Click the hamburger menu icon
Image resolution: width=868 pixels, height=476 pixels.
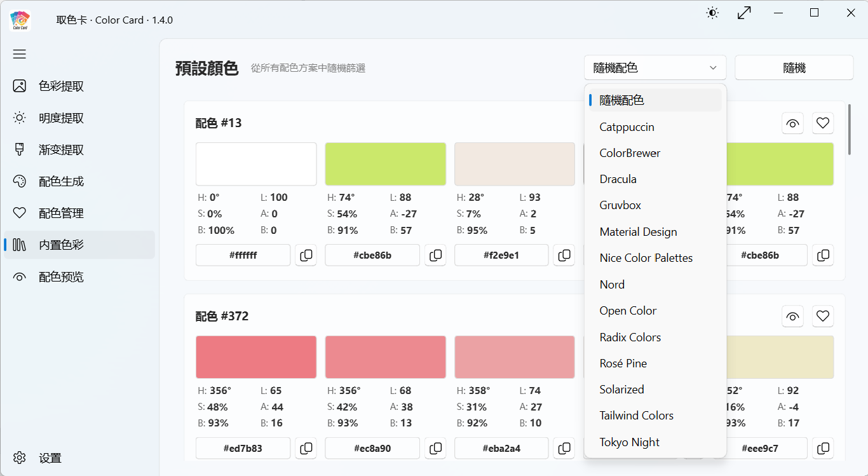click(20, 54)
